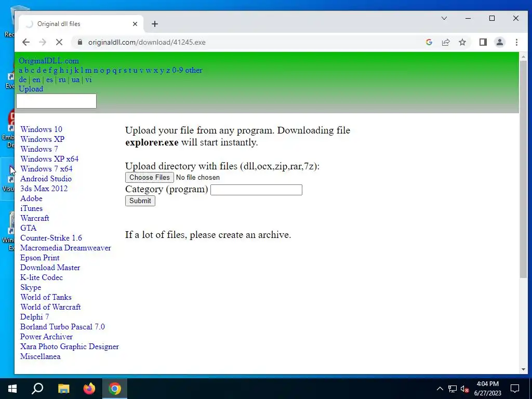
Task: Open the Windows XP category
Action: click(43, 139)
